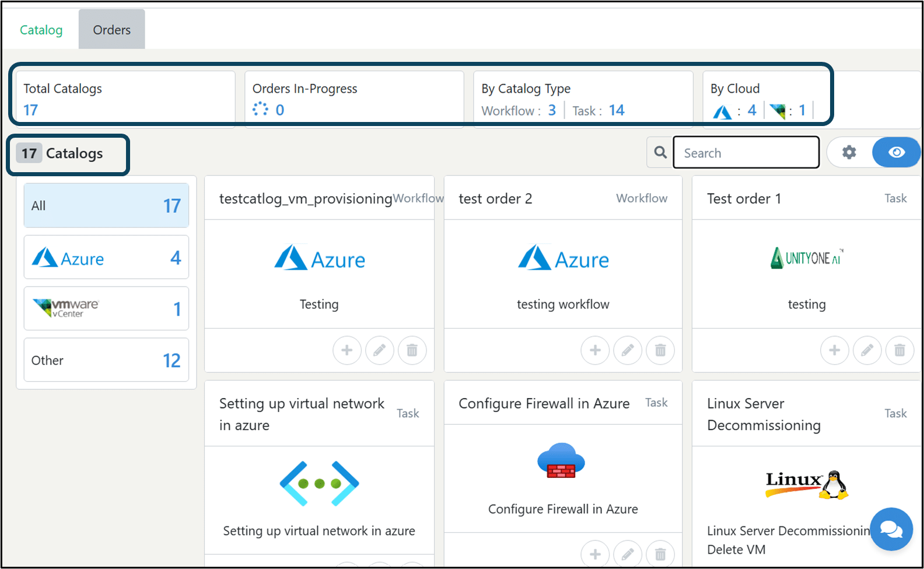Click Azure icon in By Cloud card
The height and width of the screenshot is (569, 924).
coord(722,111)
